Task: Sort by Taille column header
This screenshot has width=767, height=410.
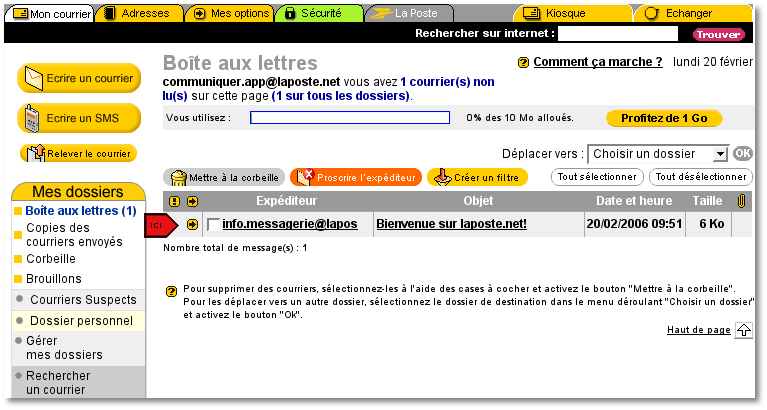Action: (707, 201)
